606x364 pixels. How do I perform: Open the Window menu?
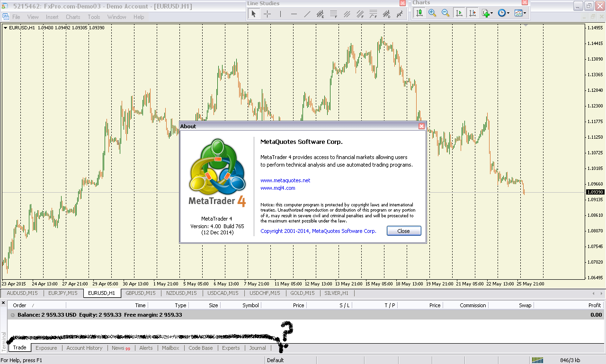pyautogui.click(x=117, y=17)
